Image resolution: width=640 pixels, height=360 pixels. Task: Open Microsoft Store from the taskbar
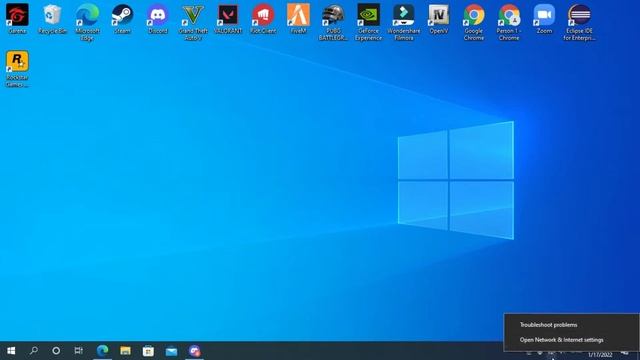click(148, 351)
